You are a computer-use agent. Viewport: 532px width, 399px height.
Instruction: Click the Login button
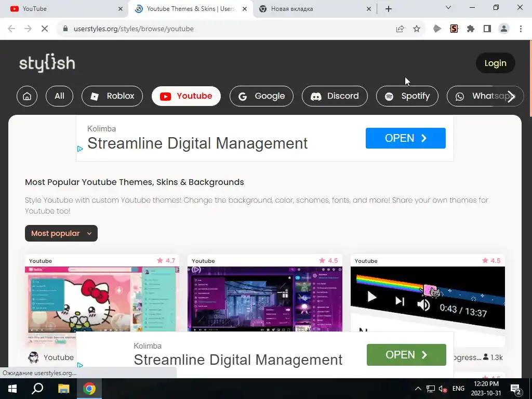(x=495, y=63)
